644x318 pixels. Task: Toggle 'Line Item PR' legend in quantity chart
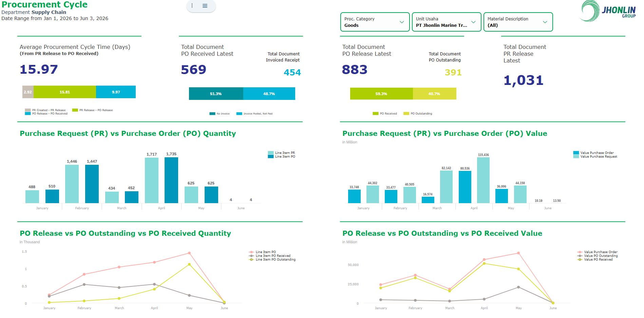[x=281, y=153]
